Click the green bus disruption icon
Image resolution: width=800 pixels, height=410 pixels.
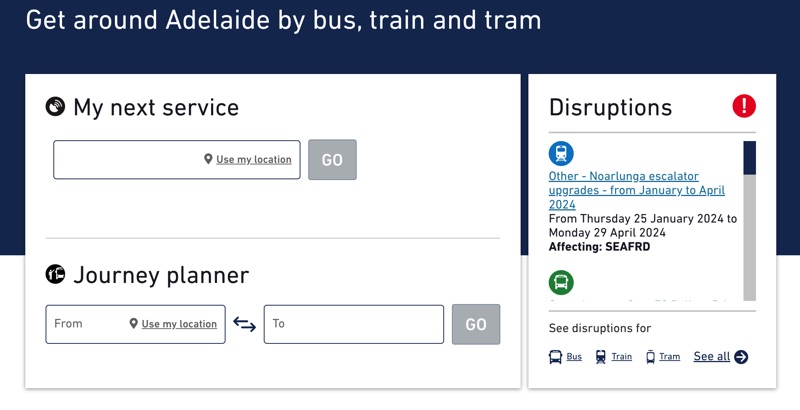pos(561,282)
